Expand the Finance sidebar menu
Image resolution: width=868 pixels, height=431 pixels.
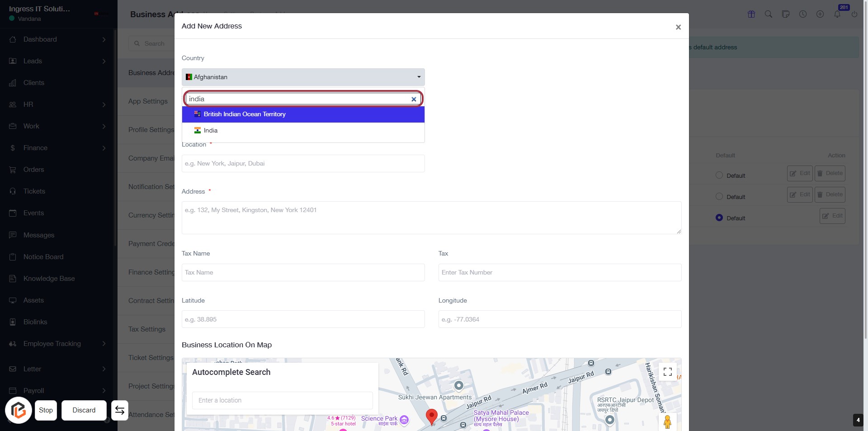pos(58,148)
